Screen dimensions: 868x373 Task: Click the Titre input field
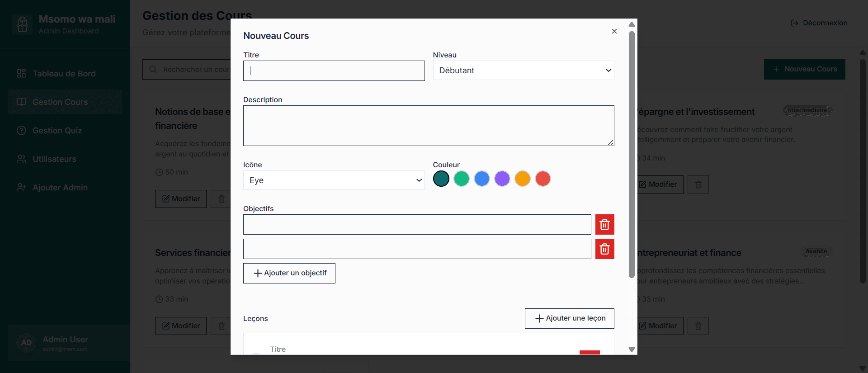coord(334,71)
